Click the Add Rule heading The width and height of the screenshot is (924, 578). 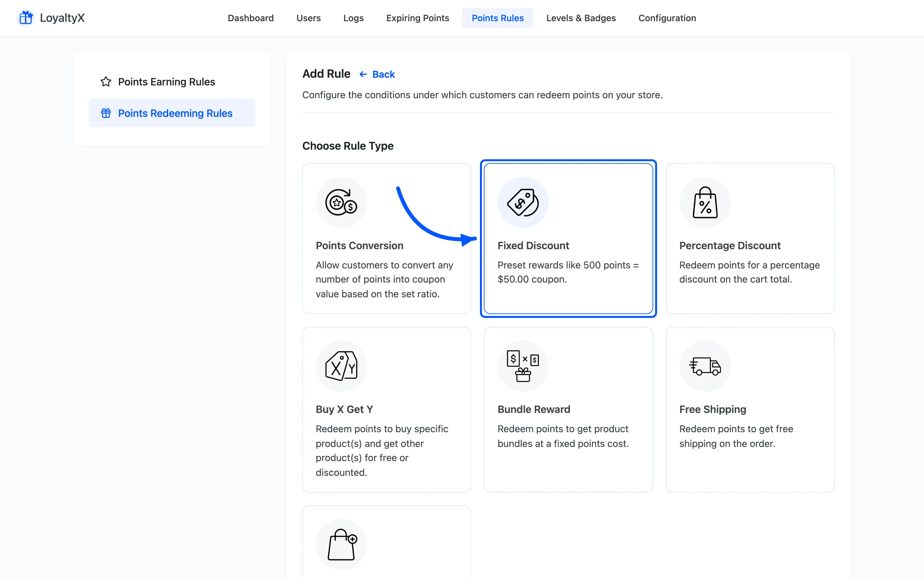(326, 74)
